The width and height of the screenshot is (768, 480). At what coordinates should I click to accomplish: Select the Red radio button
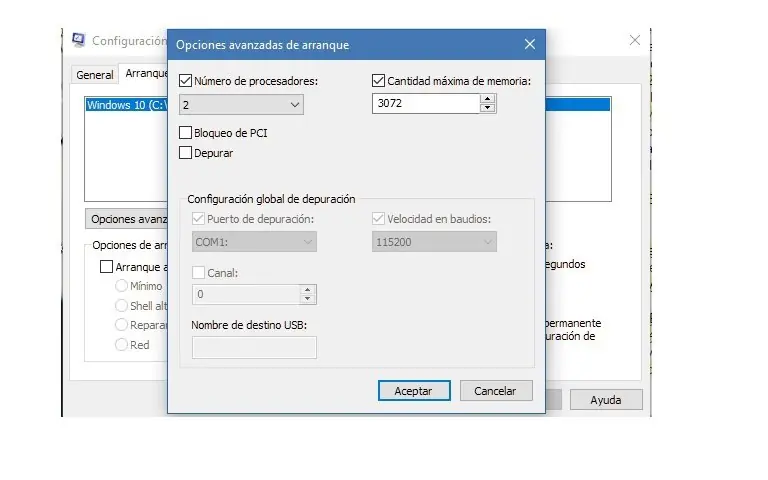(121, 344)
